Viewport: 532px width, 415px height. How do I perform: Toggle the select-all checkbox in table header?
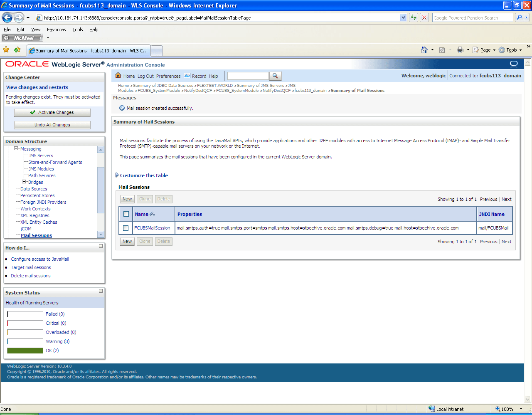[x=126, y=214]
